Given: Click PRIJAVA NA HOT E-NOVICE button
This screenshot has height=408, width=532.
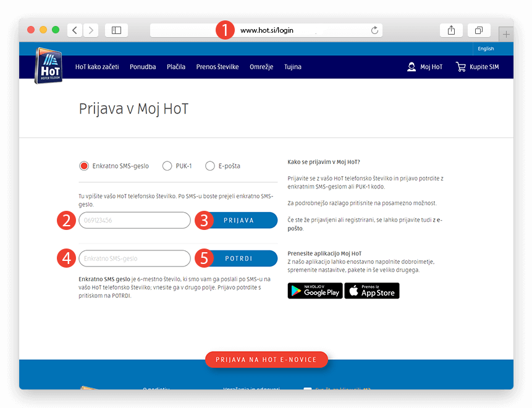Looking at the screenshot, I should 266,359.
